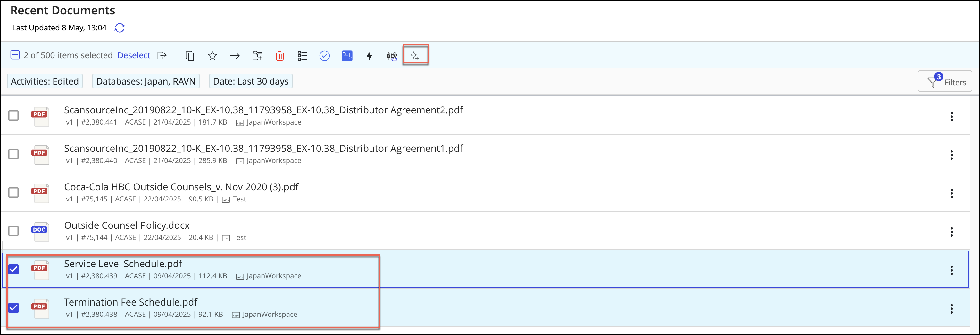Click the bulleted list properties icon
Image resolution: width=980 pixels, height=335 pixels.
tap(302, 56)
